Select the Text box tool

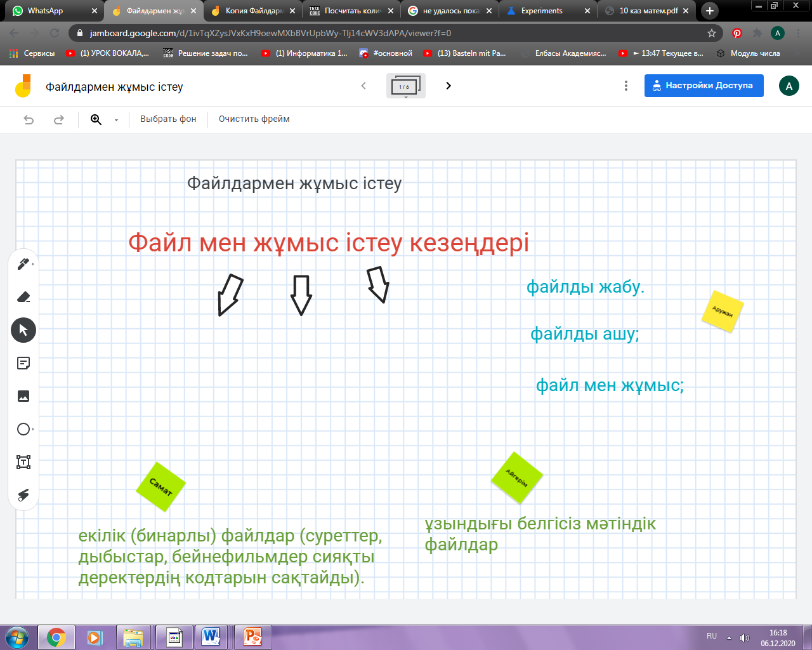coord(23,462)
